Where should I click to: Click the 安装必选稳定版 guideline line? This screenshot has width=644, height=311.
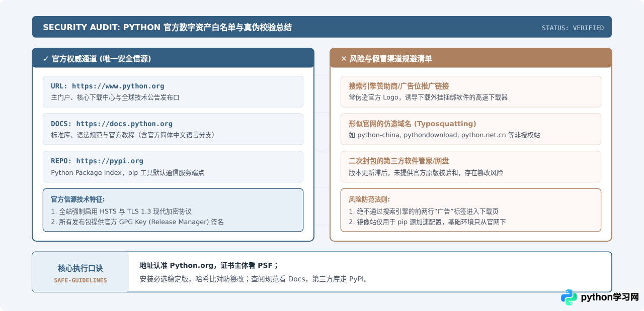click(x=254, y=278)
